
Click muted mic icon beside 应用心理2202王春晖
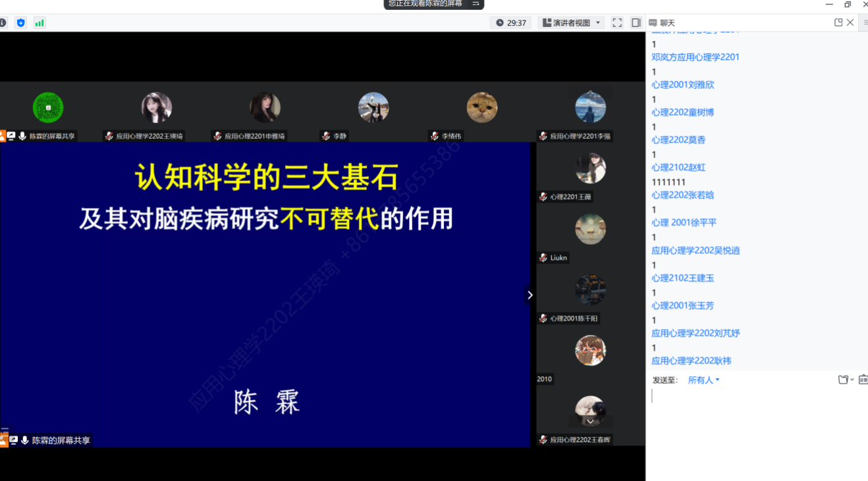click(543, 440)
